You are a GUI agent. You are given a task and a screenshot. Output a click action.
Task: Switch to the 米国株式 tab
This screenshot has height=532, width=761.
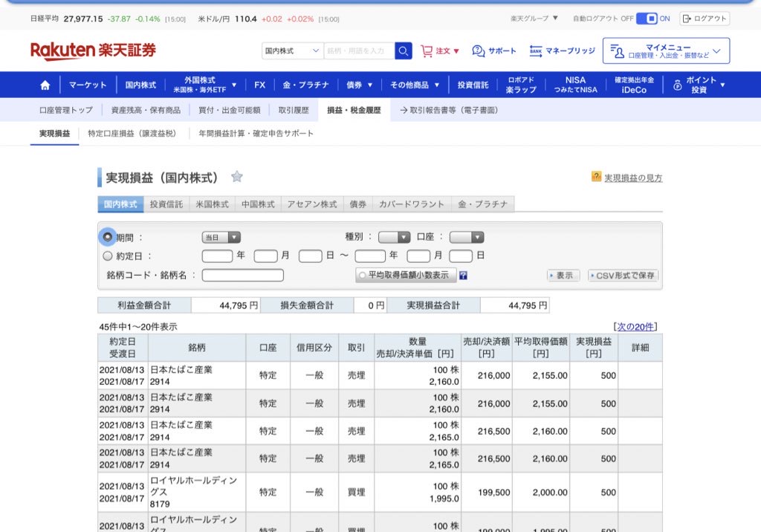point(212,204)
